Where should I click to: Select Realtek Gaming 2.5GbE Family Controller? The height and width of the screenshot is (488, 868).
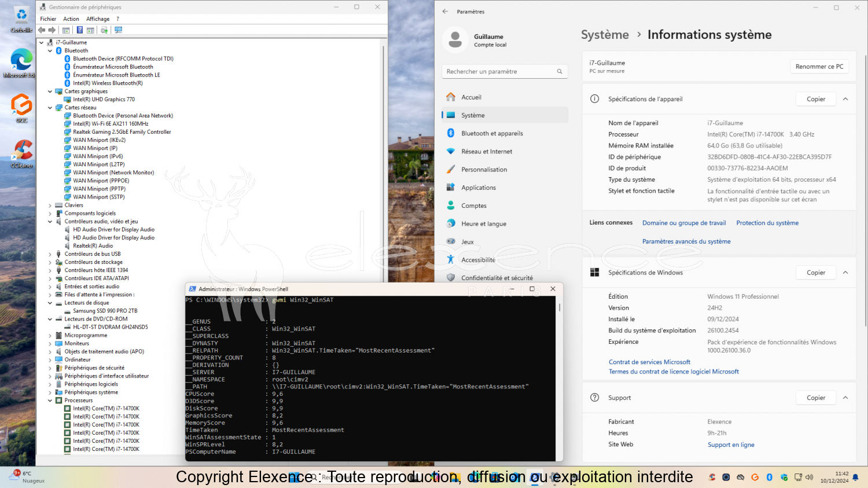[x=122, y=131]
